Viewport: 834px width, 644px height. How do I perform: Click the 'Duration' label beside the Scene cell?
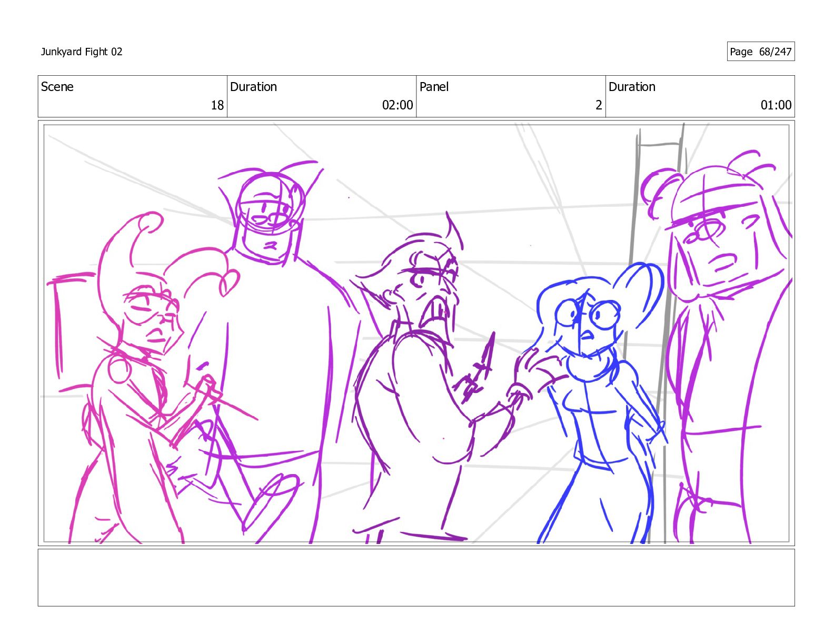(253, 87)
